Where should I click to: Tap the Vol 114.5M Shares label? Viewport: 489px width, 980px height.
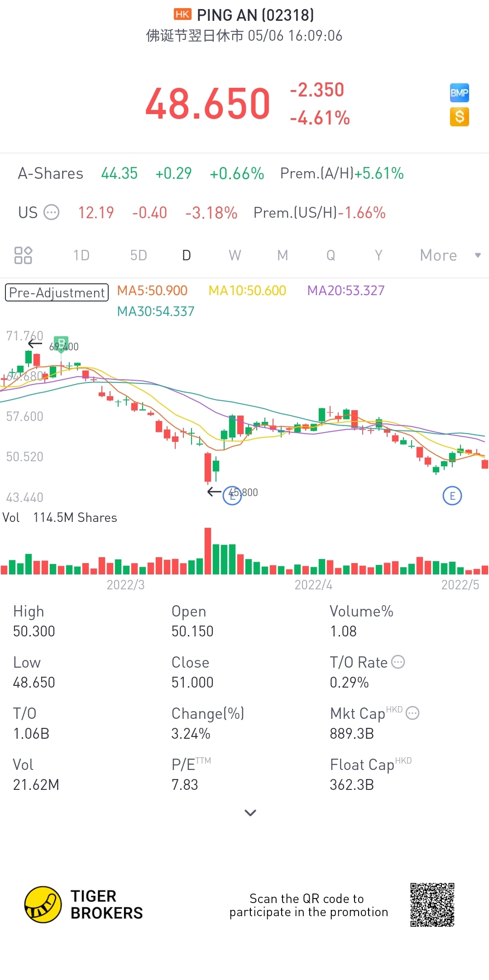(60, 518)
